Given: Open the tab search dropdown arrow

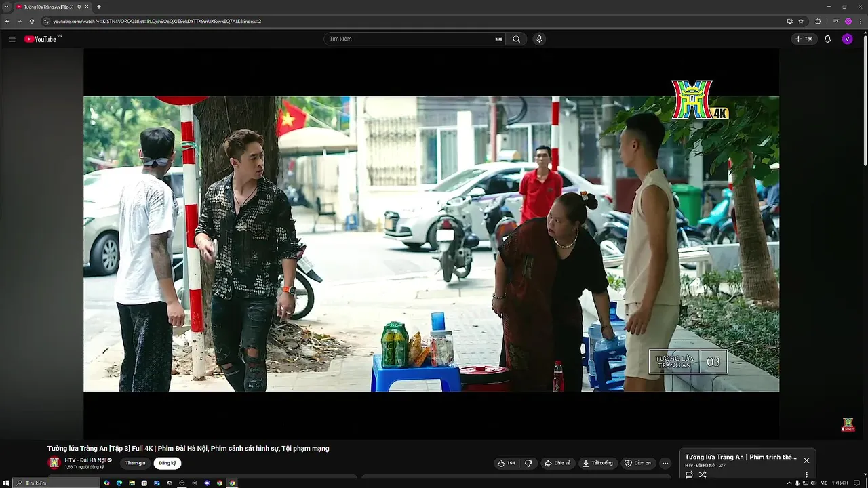Looking at the screenshot, I should pyautogui.click(x=6, y=7).
